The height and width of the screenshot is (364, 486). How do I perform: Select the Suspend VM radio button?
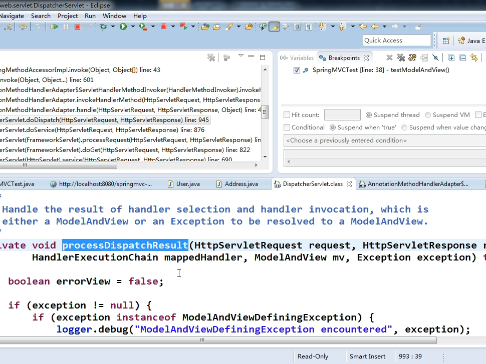coord(428,115)
